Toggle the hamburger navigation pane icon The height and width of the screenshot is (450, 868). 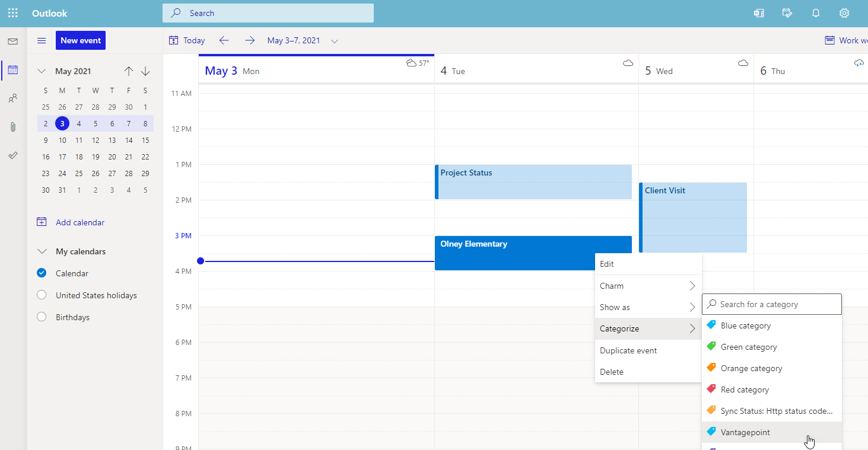click(x=42, y=40)
